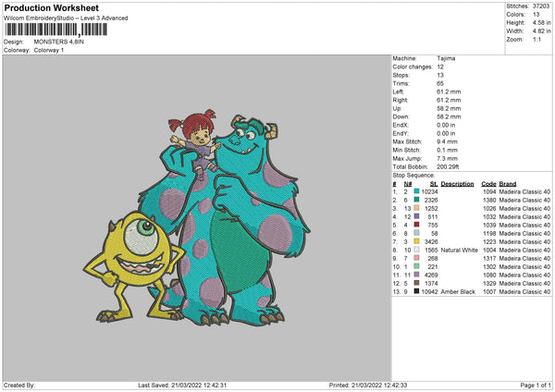Viewport: 555px width, 392px height.
Task: Click the Zoom value '1:1'
Action: [536, 39]
